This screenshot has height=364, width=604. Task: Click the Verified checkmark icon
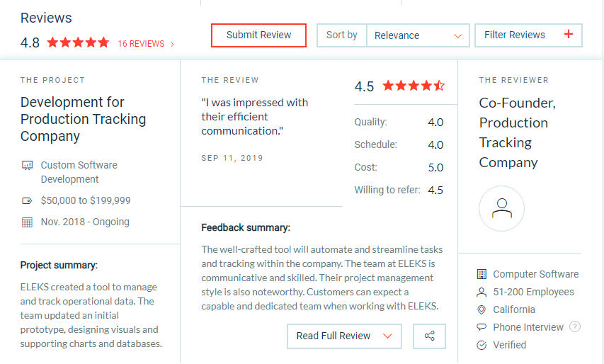(x=482, y=345)
